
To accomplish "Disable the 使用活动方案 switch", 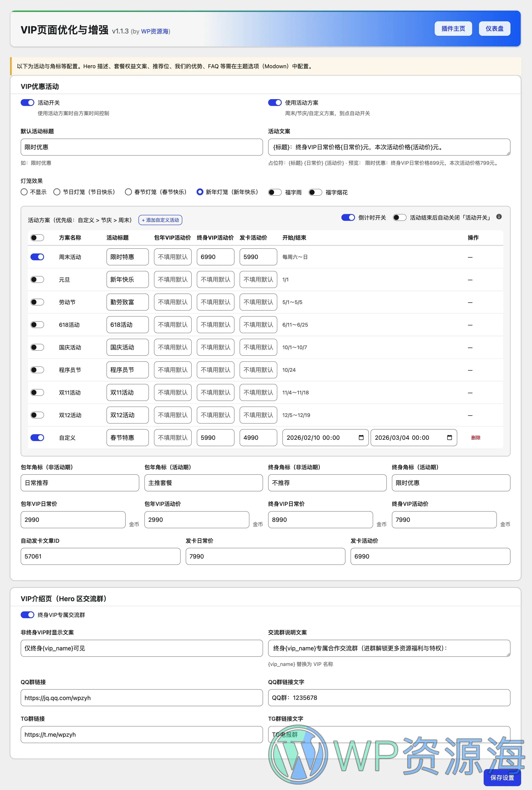I will coord(275,102).
